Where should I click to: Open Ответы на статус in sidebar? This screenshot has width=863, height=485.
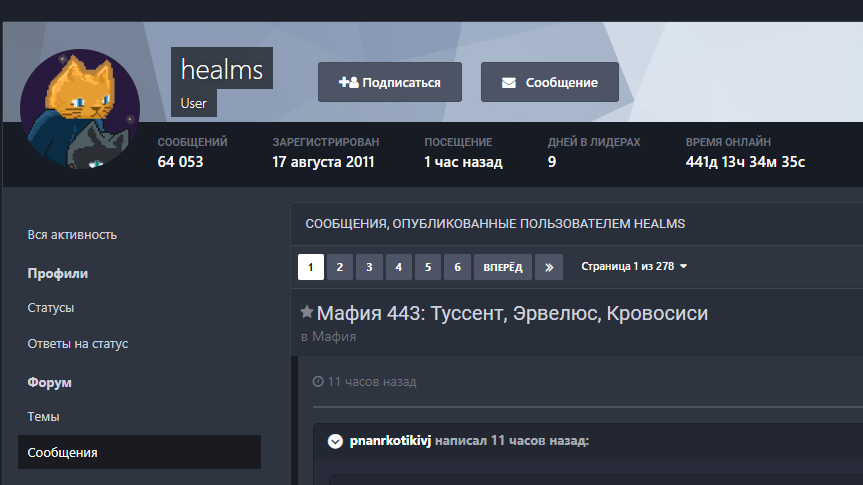coord(78,344)
